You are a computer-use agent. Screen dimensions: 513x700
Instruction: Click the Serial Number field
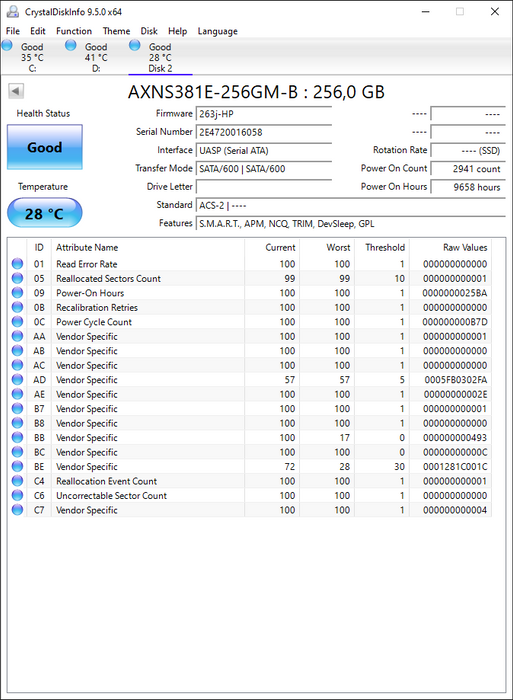pyautogui.click(x=264, y=132)
